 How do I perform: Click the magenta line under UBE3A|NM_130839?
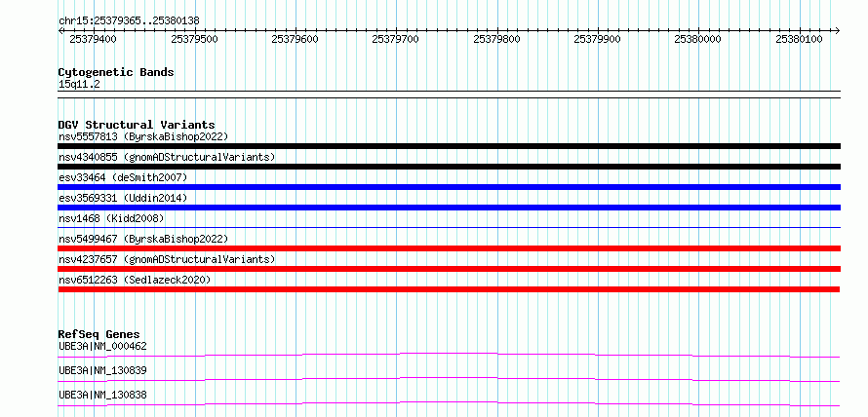[x=449, y=379]
